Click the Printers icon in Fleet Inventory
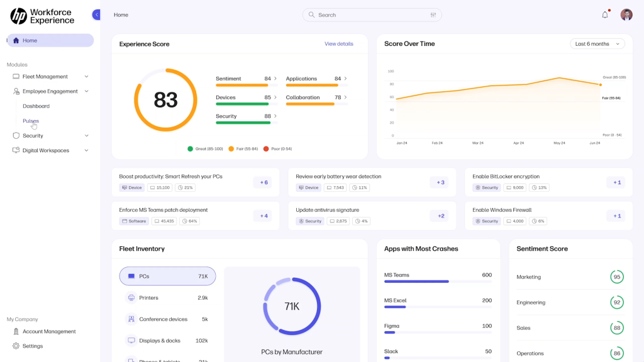644x362 pixels. click(x=131, y=297)
